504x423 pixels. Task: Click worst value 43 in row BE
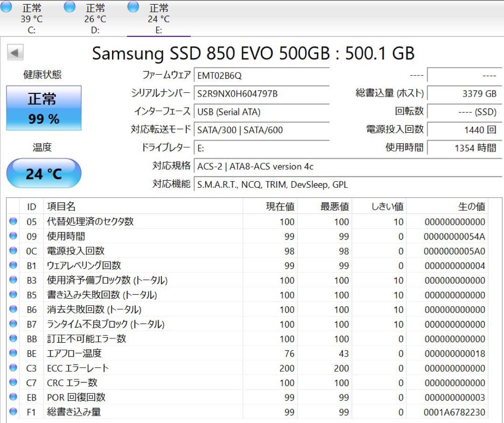tap(343, 353)
